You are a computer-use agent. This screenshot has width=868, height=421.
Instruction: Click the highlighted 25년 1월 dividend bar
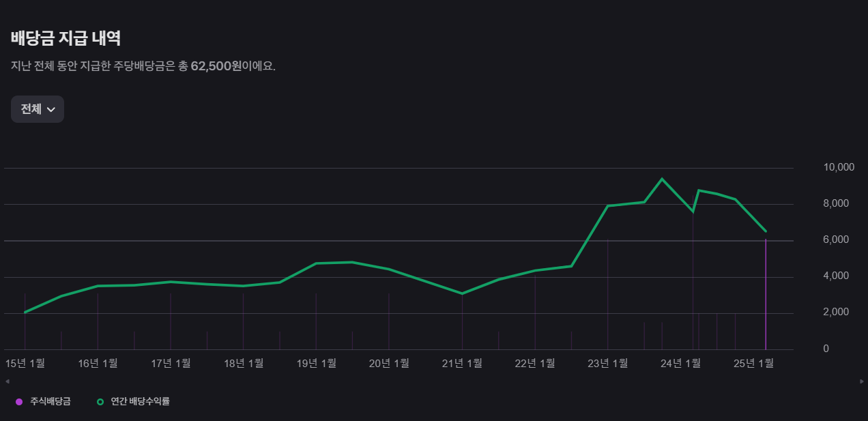766,295
